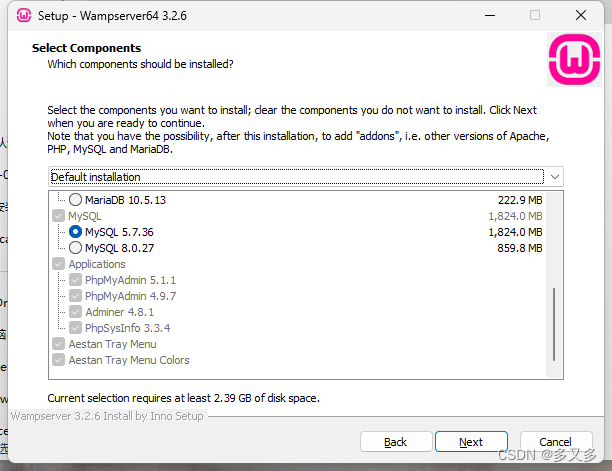Click the components list vertical scrollbar thumb

(554, 324)
